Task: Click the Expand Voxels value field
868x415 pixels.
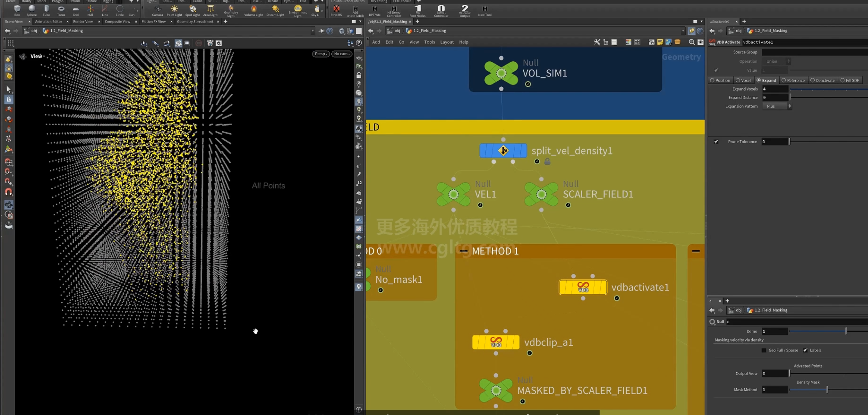Action: coord(775,89)
